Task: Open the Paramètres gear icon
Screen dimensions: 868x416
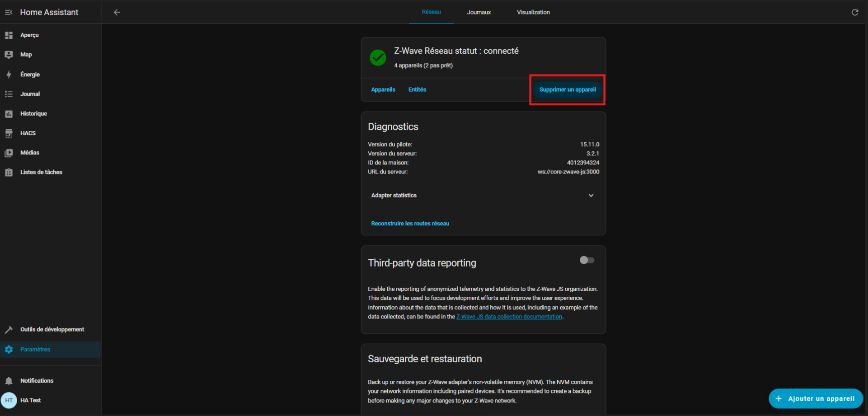Action: [9, 350]
